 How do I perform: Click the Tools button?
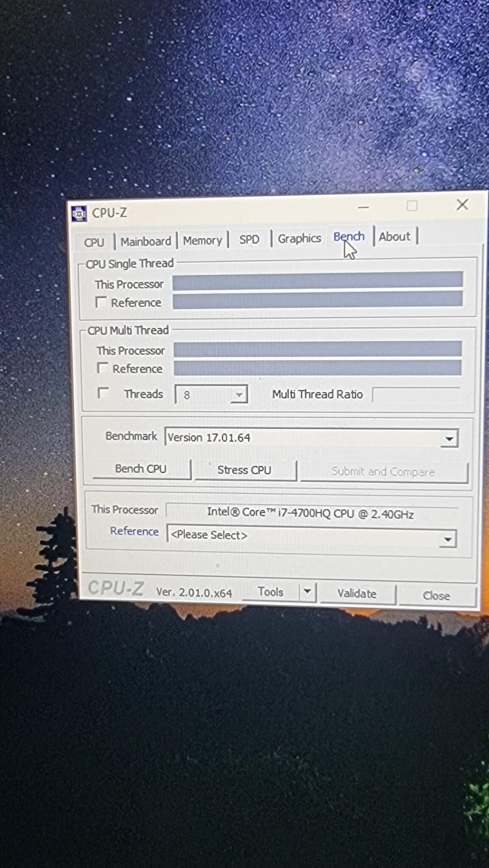pyautogui.click(x=271, y=592)
